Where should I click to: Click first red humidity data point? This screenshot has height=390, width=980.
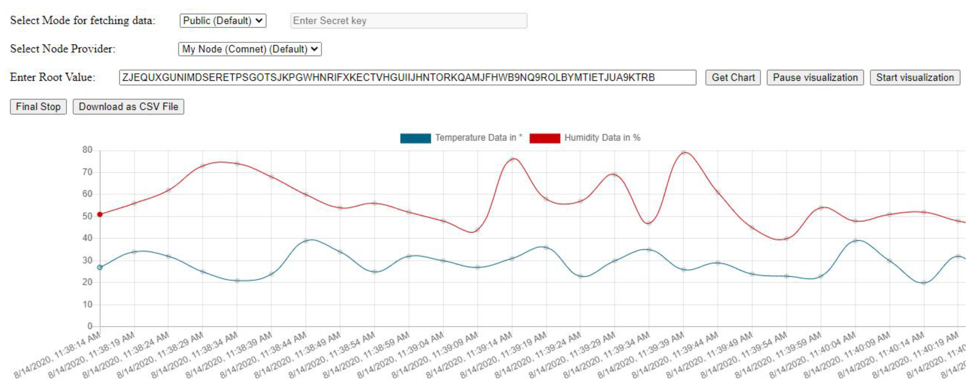pos(100,214)
